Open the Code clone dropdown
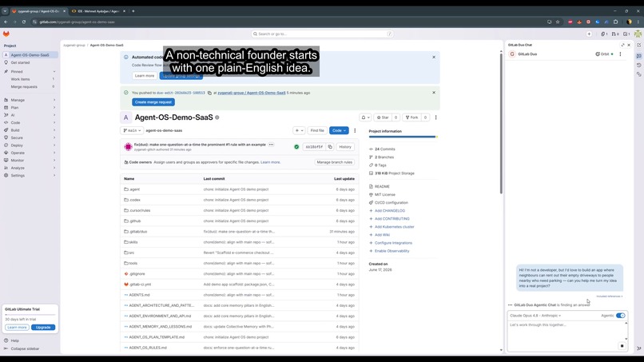644x362 pixels. [x=339, y=131]
